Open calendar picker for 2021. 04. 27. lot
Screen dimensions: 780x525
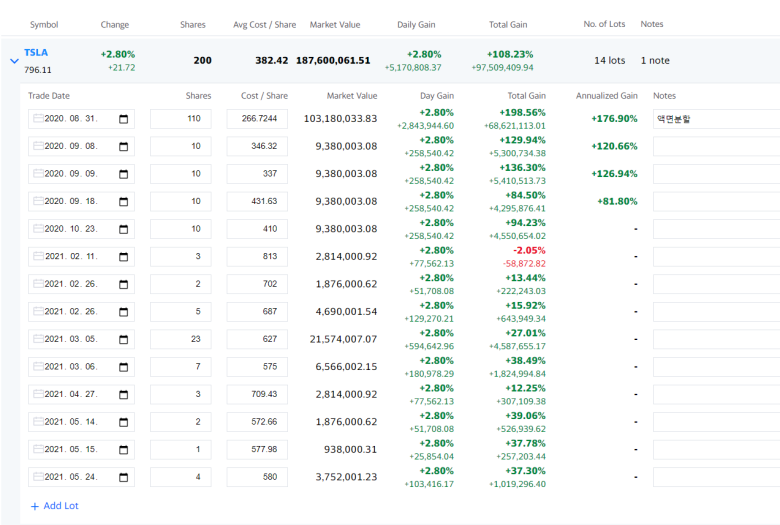(123, 395)
